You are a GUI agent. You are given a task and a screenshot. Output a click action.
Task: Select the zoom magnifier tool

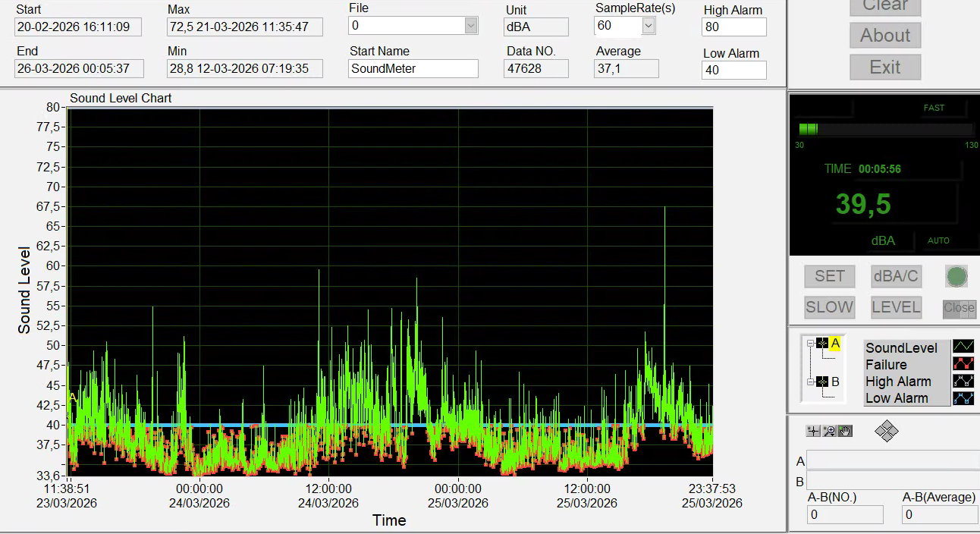point(829,431)
